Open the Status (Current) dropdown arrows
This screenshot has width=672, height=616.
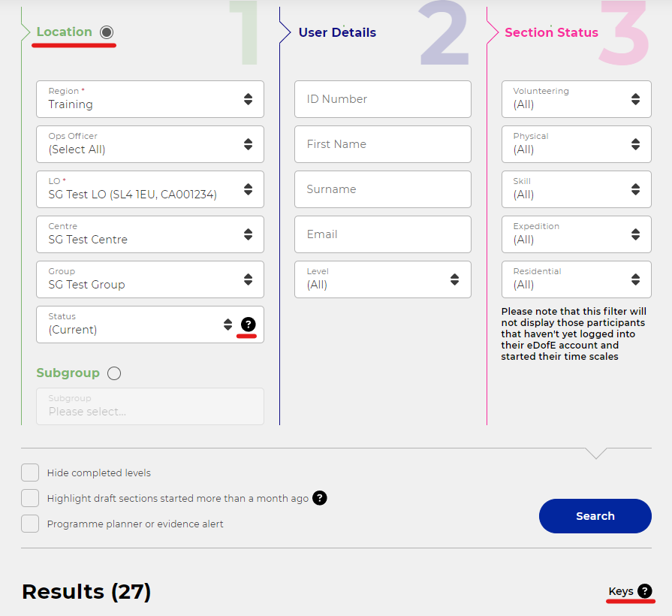pos(228,325)
